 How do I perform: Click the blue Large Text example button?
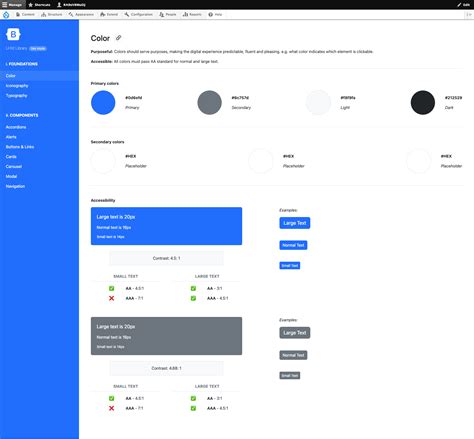click(295, 223)
